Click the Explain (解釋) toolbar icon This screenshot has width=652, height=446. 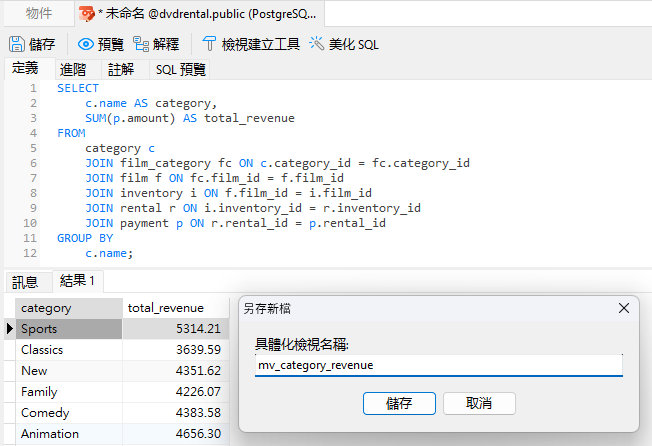[x=141, y=44]
